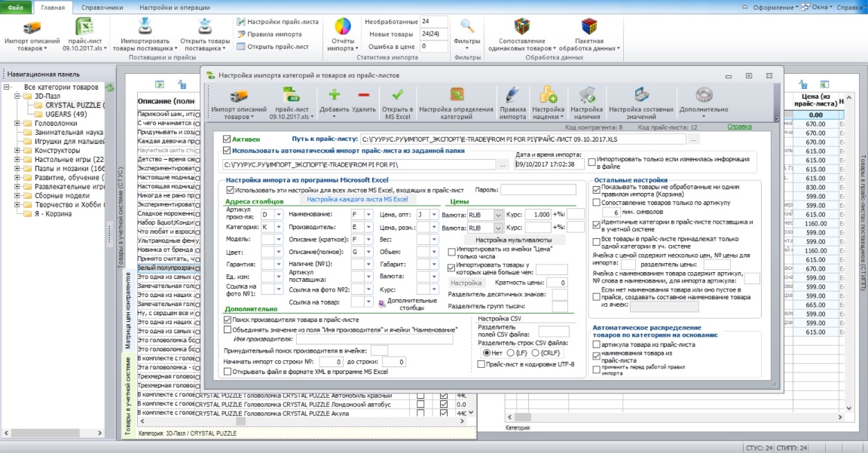Open price list in MS Excel icon

pyautogui.click(x=398, y=95)
